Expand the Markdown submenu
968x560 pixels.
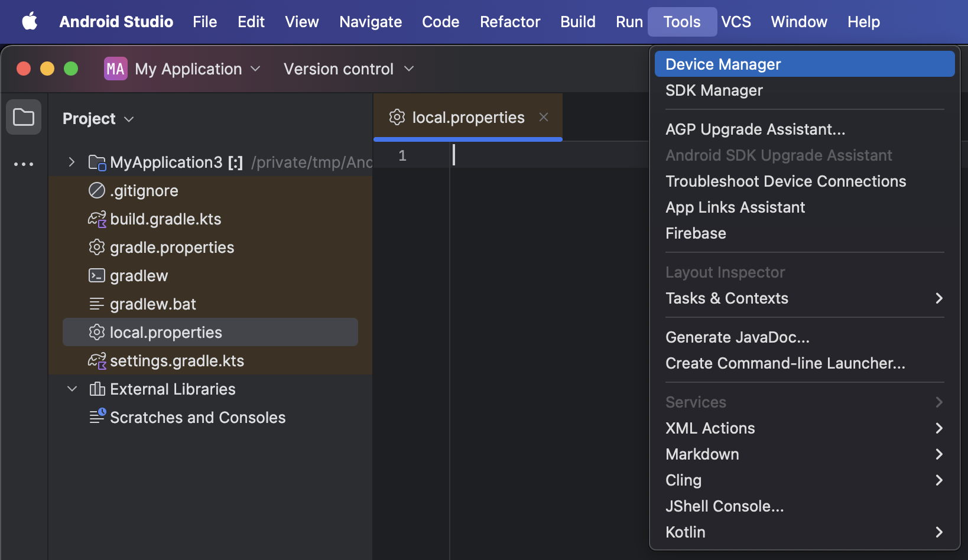804,454
